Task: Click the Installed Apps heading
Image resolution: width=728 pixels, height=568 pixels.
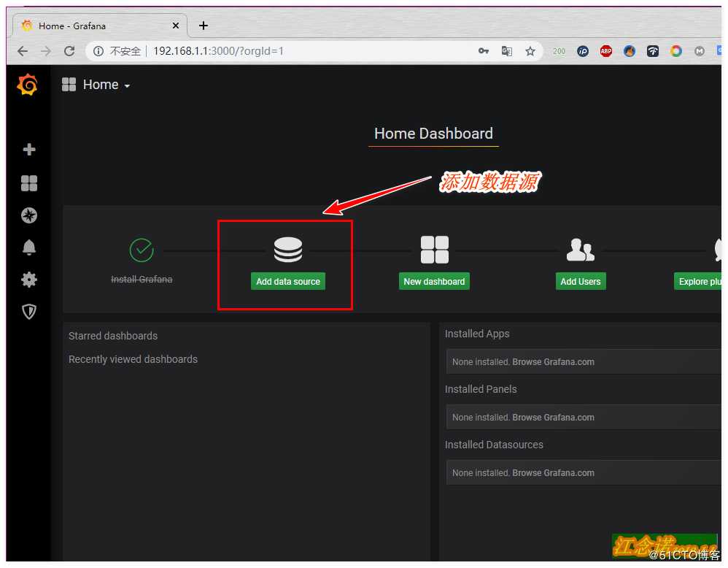Action: (477, 334)
